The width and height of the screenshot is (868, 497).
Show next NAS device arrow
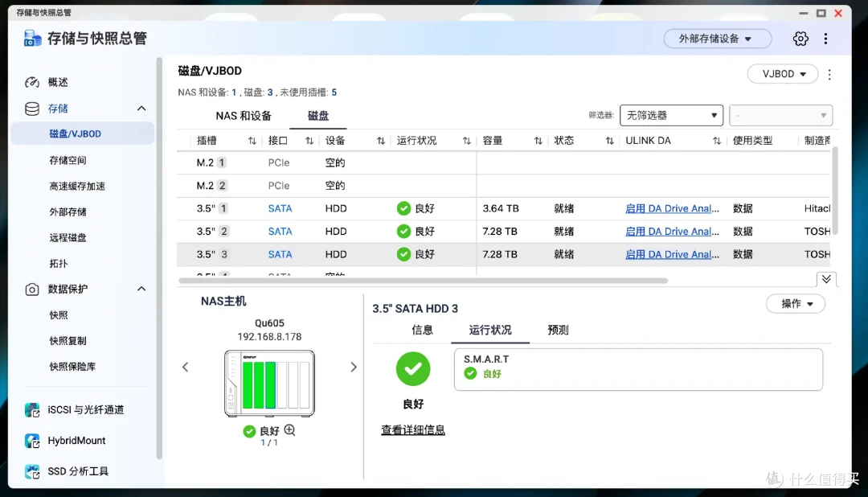[x=354, y=367]
